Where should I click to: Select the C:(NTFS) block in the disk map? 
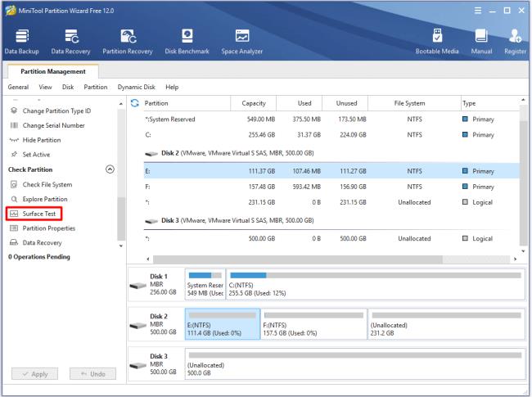(x=375, y=284)
